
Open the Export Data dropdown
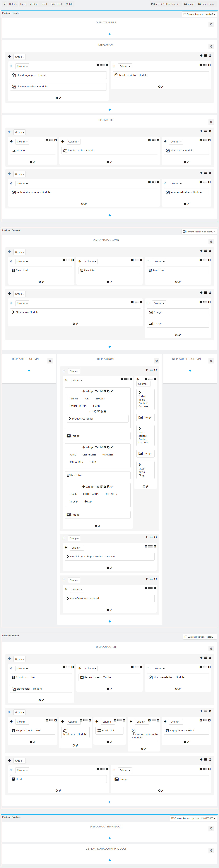(x=207, y=4)
